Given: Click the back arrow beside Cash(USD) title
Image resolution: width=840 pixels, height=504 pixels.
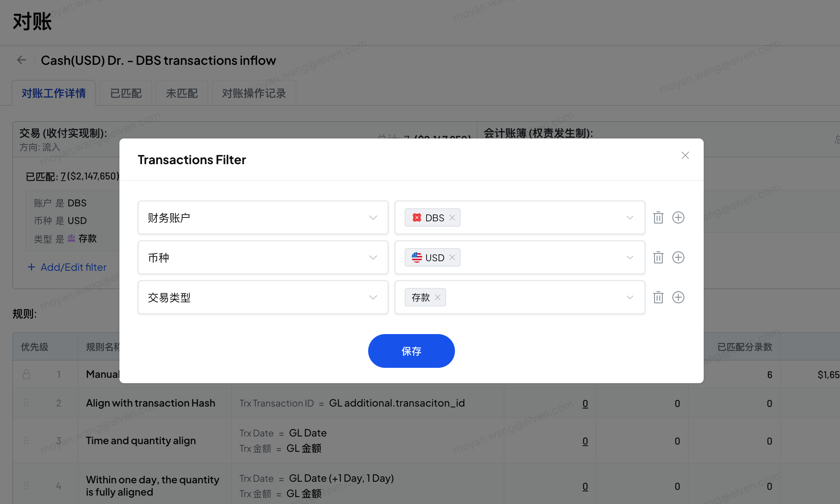Looking at the screenshot, I should 21,60.
